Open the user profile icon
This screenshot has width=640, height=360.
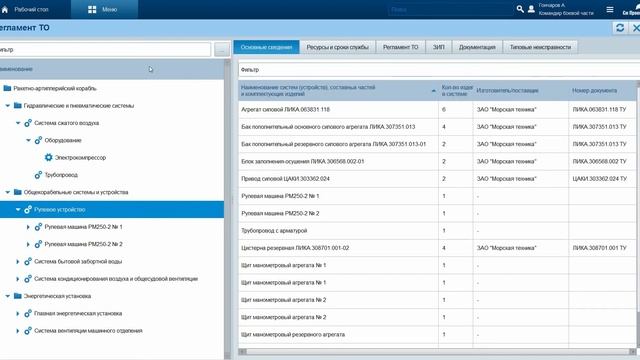[531, 9]
